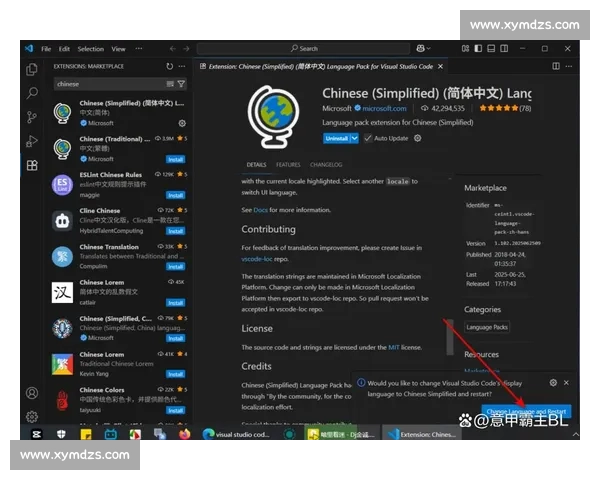
Task: Open the Manage gear in activity bar
Action: (x=32, y=416)
